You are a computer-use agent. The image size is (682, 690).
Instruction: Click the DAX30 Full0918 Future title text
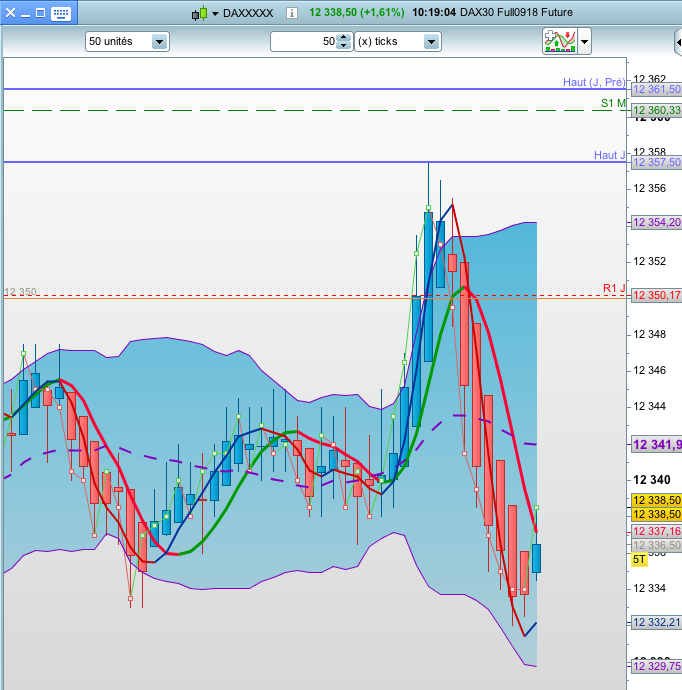(516, 12)
